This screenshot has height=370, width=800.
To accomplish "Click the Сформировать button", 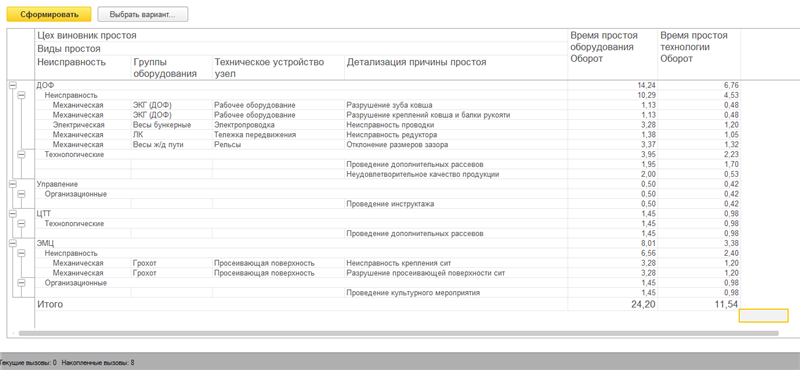I will [49, 14].
